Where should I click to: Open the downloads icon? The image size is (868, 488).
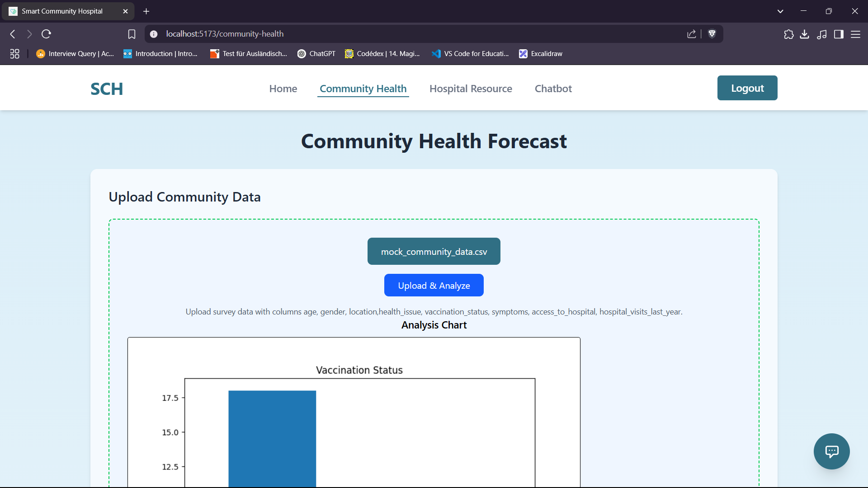(805, 34)
